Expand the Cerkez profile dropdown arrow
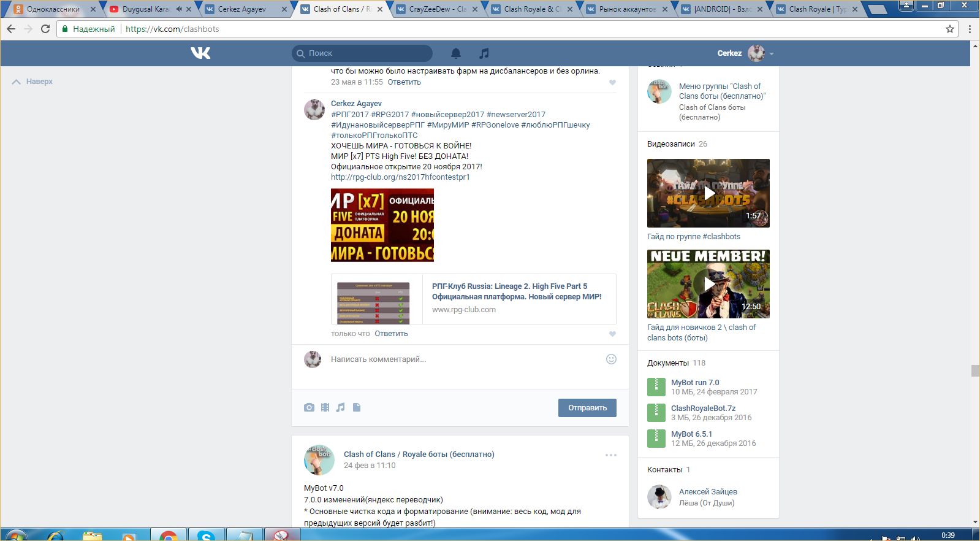Image resolution: width=980 pixels, height=541 pixels. [x=772, y=54]
